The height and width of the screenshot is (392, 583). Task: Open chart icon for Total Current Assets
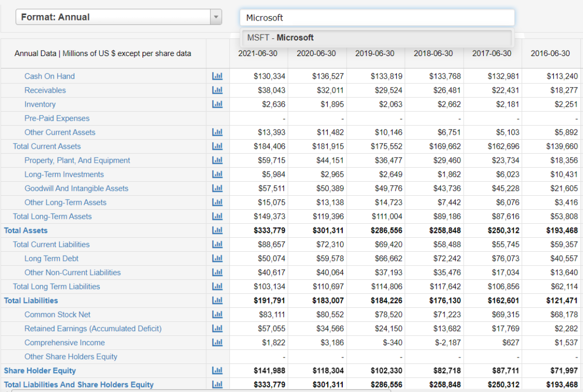click(x=217, y=147)
